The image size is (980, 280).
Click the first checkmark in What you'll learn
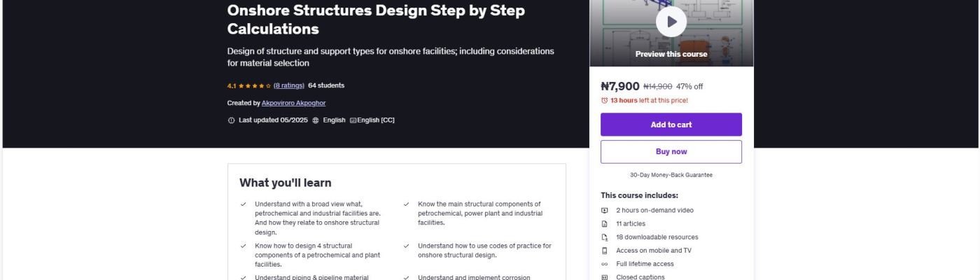point(244,204)
